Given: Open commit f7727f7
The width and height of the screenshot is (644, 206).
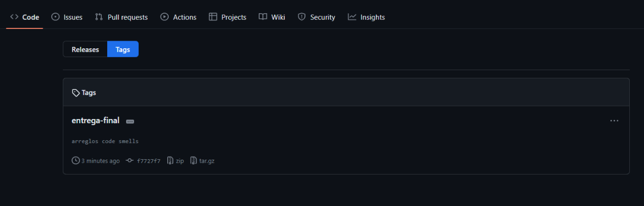Looking at the screenshot, I should pos(143,161).
